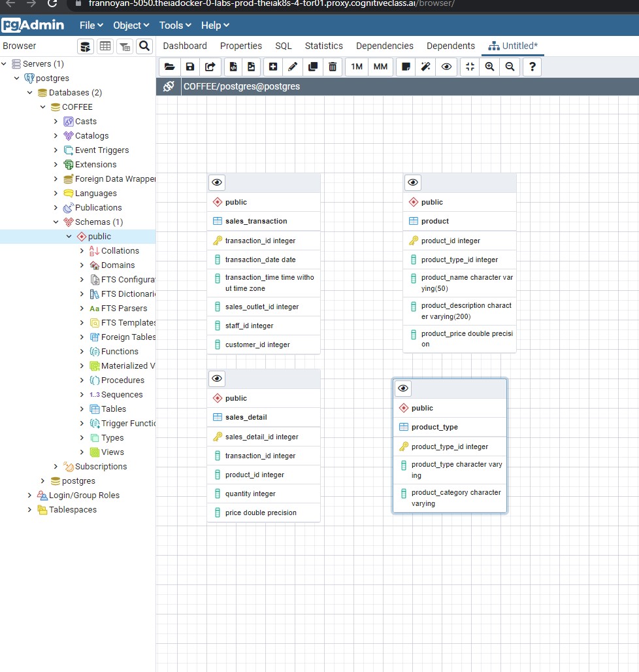The width and height of the screenshot is (639, 672).
Task: Open the File menu
Action: click(x=91, y=25)
